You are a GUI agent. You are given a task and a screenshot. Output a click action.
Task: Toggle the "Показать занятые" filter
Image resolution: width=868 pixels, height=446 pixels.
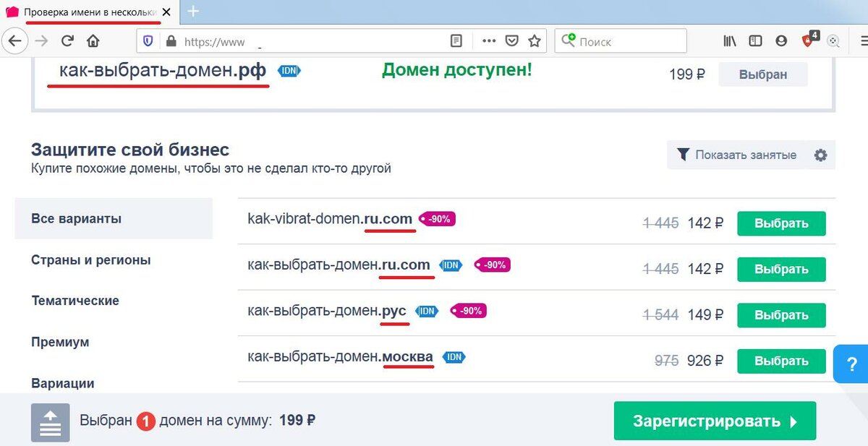pos(736,155)
